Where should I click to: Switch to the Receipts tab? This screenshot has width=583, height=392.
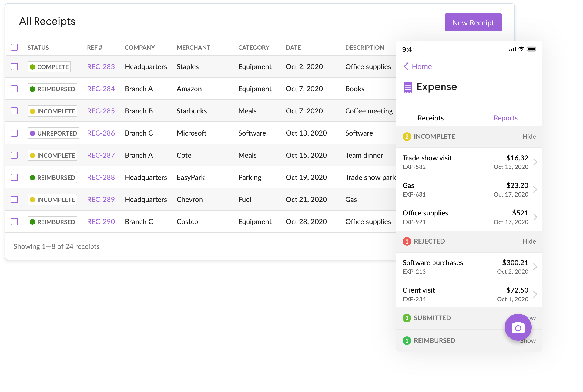coord(430,118)
